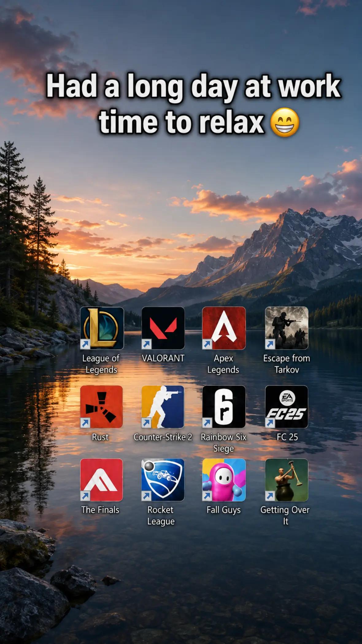Click the 'Getting Over It' label text
This screenshot has height=644, width=362.
coord(285,516)
